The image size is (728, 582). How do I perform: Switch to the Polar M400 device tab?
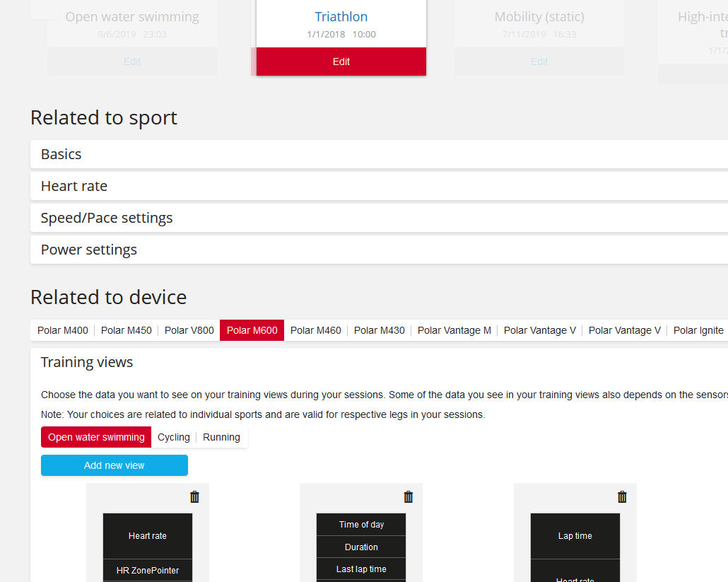coord(62,330)
